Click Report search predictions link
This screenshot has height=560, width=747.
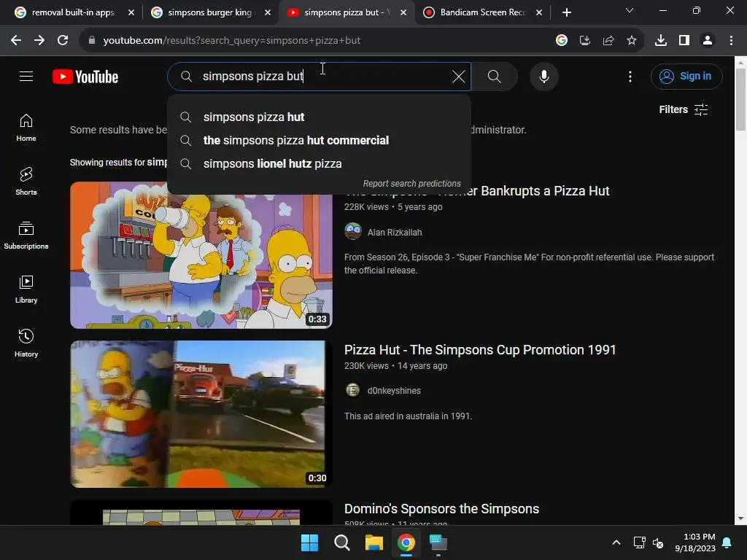point(411,184)
